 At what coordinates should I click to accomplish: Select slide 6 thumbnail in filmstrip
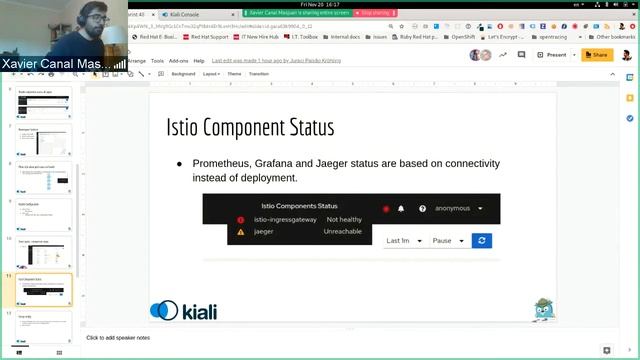(x=44, y=103)
